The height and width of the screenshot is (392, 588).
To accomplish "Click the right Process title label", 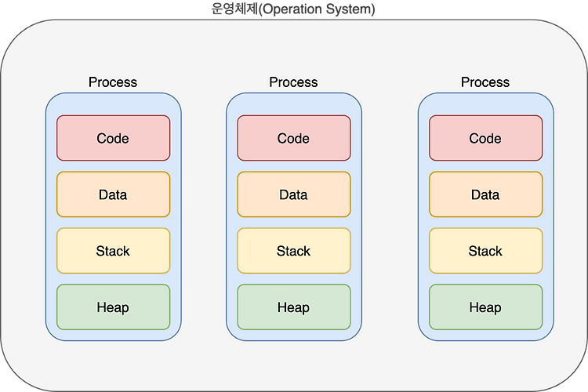I will [x=485, y=82].
